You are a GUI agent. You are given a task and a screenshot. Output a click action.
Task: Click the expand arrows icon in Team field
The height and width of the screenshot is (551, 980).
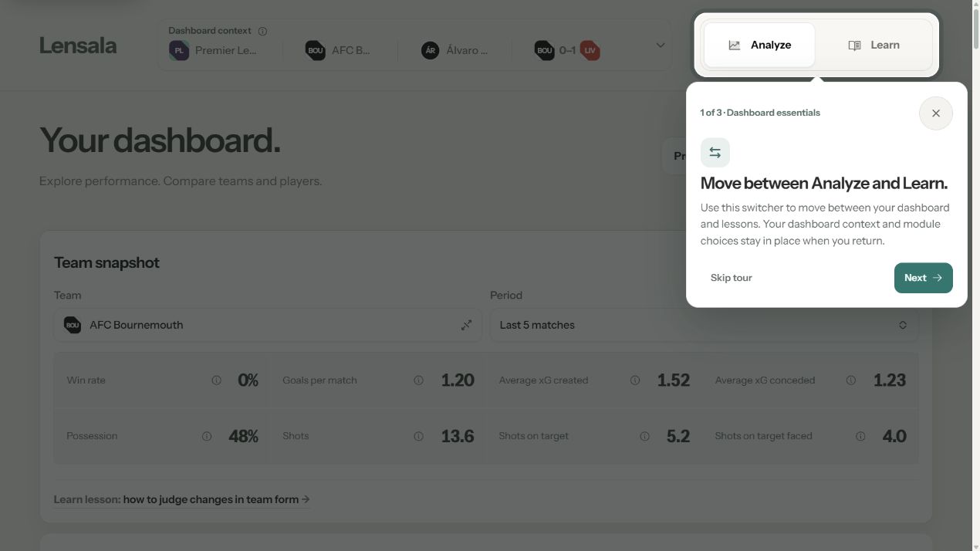pyautogui.click(x=466, y=325)
